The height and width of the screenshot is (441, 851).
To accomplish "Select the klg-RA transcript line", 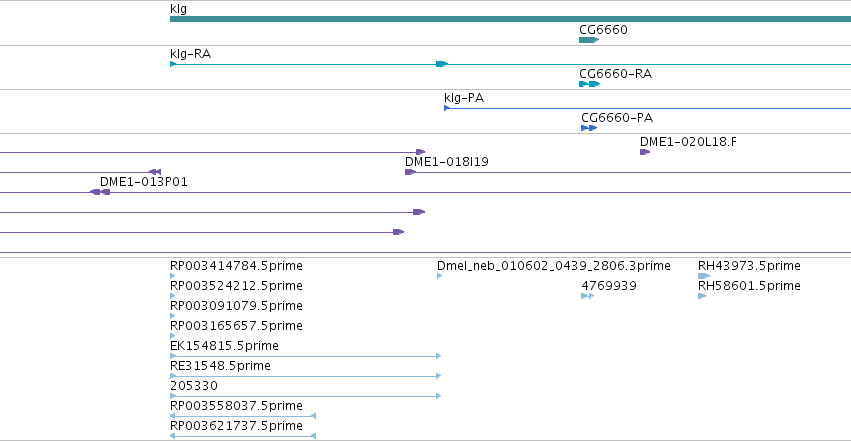I will [510, 64].
